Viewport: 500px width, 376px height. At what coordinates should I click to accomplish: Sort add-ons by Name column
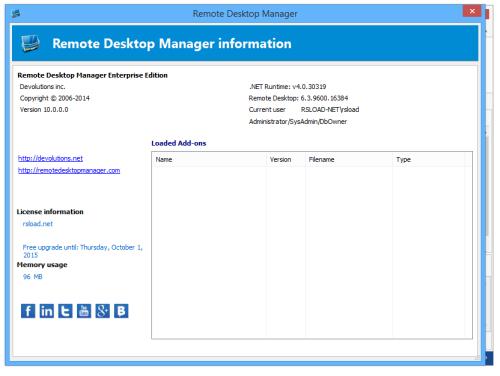tap(209, 159)
